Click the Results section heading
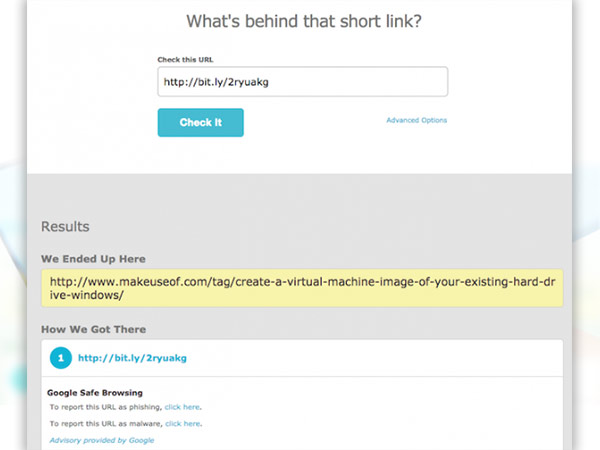 pyautogui.click(x=65, y=227)
